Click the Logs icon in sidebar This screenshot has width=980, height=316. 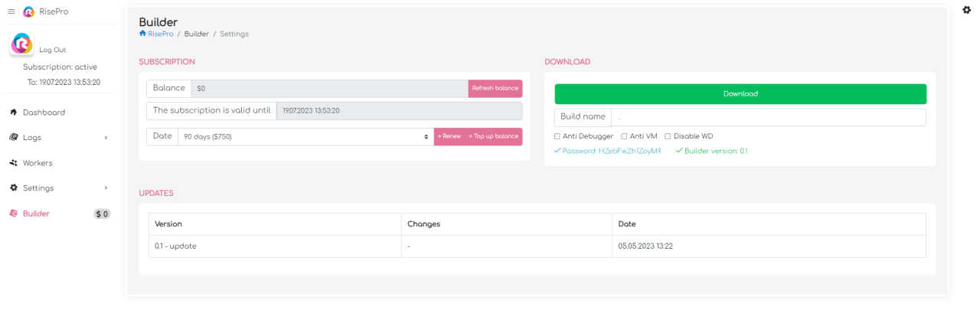pyautogui.click(x=14, y=138)
